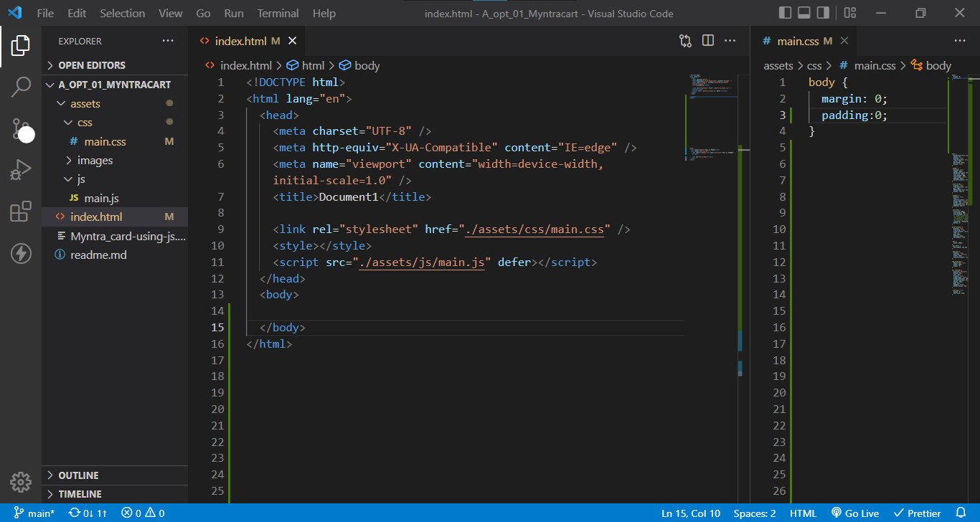Screen dimensions: 980x522
Task: Open the Go menu
Action: pyautogui.click(x=203, y=13)
